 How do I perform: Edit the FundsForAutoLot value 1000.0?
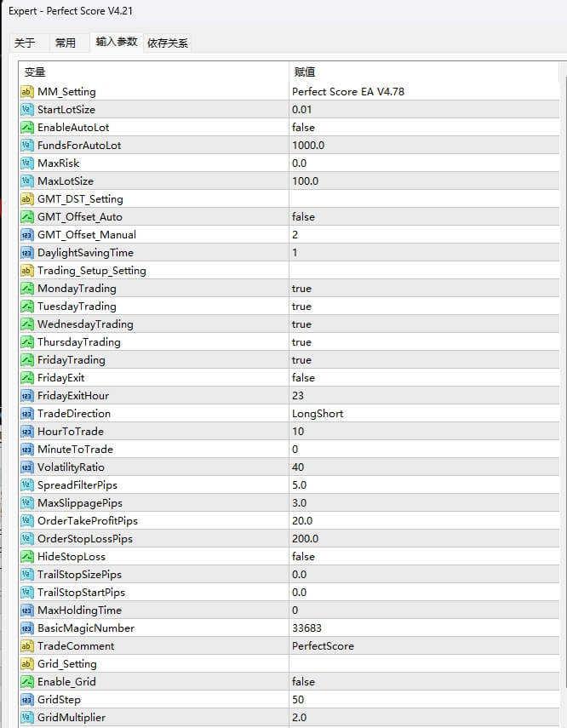308,146
